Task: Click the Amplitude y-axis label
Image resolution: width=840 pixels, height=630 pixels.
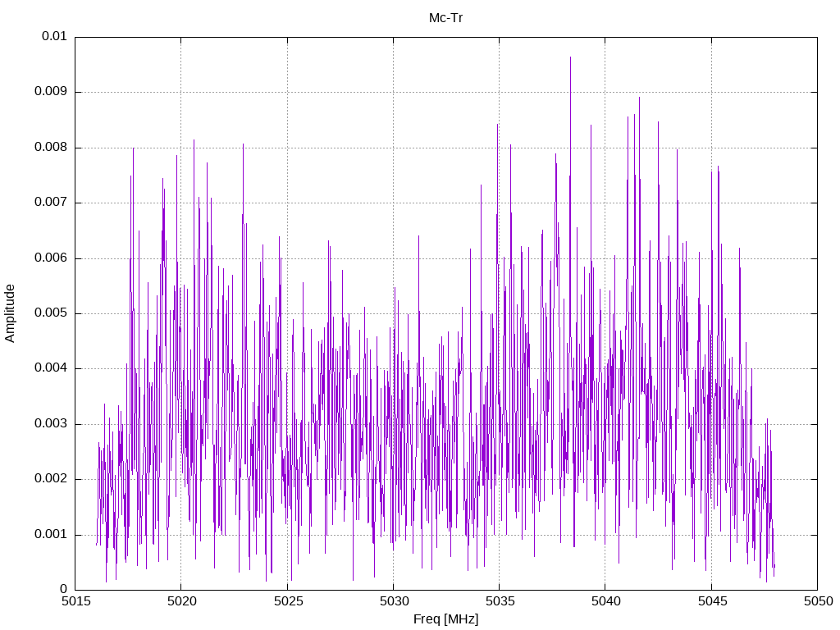Action: coord(10,313)
